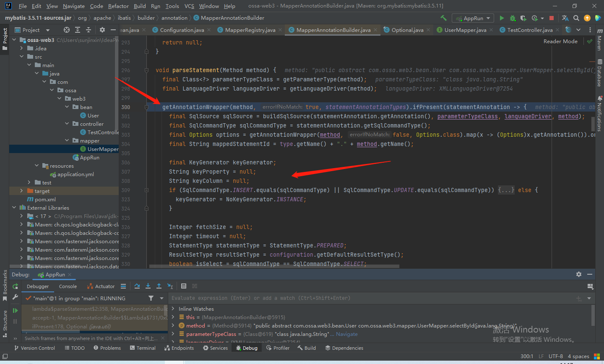
Task: Step out in debugger toolbar
Action: [x=159, y=286]
